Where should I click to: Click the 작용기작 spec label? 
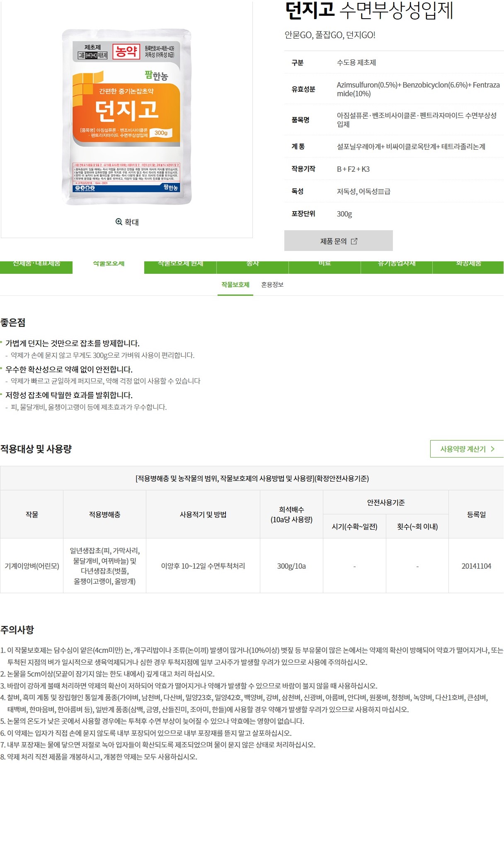coord(303,169)
